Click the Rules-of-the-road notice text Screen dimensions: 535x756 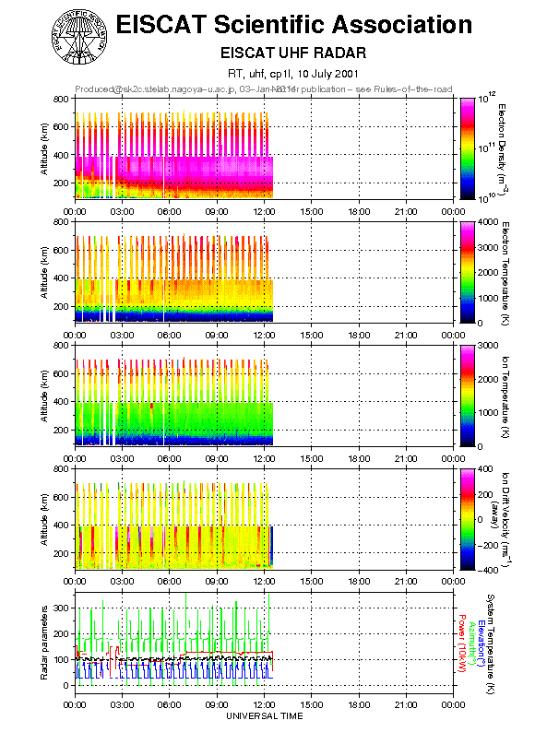[374, 89]
